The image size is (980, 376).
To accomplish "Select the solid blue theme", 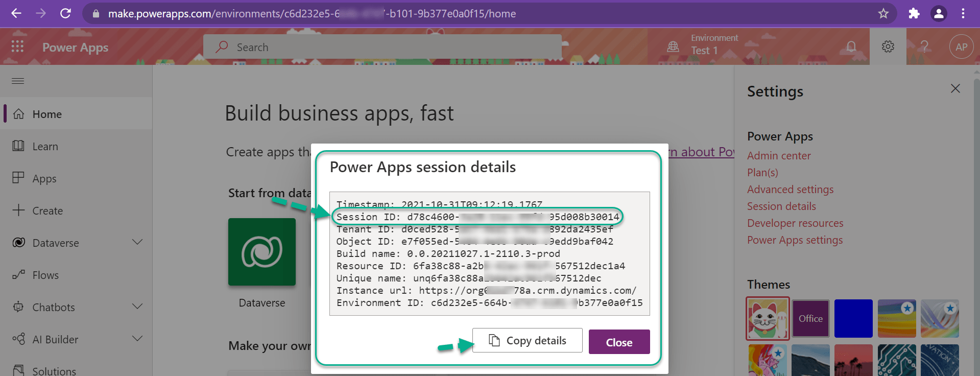I will point(853,318).
